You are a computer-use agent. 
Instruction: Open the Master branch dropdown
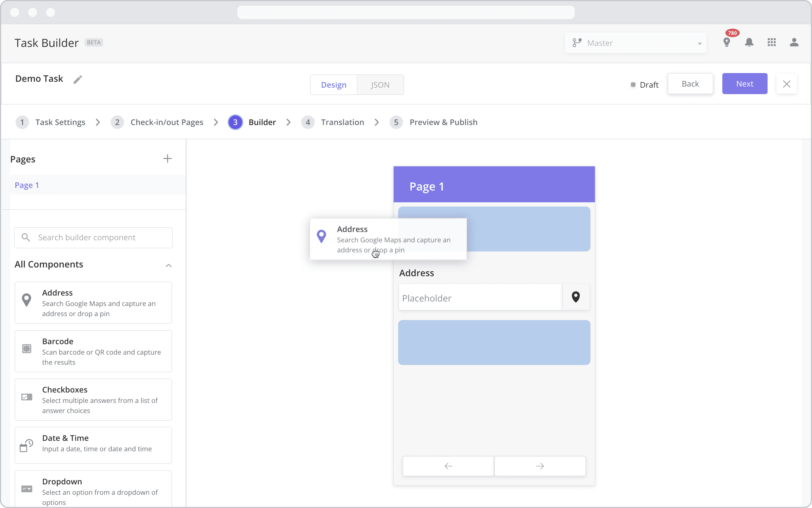point(635,43)
